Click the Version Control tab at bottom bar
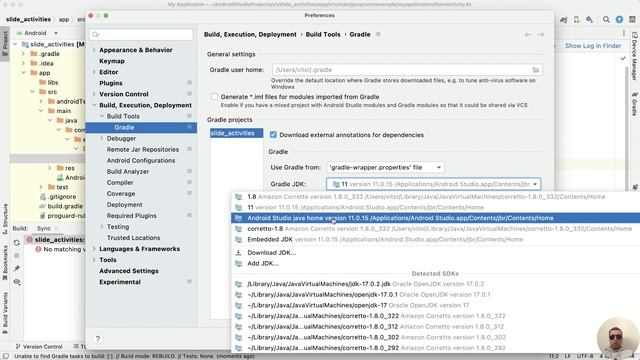Screen dimensions: 640x360 click(39, 347)
